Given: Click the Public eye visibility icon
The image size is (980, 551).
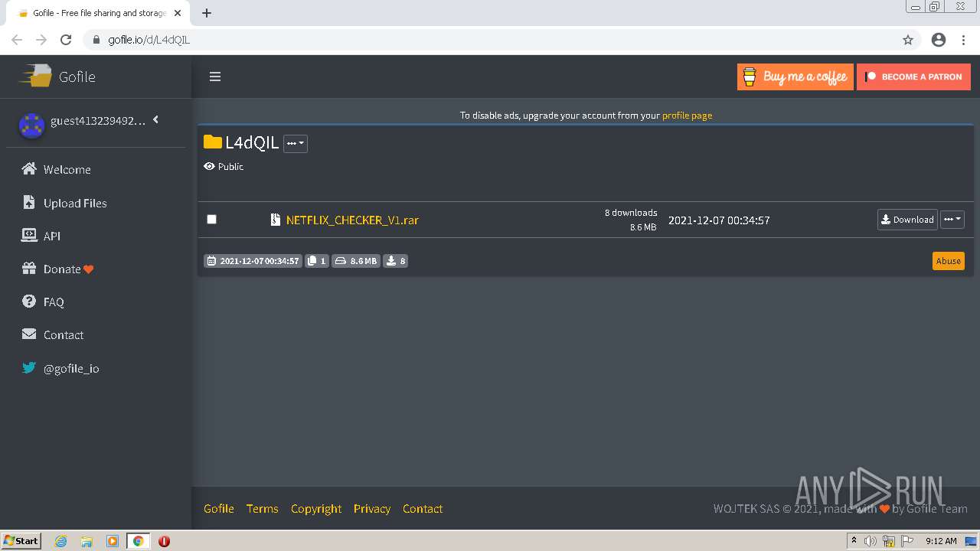Looking at the screenshot, I should pos(209,166).
